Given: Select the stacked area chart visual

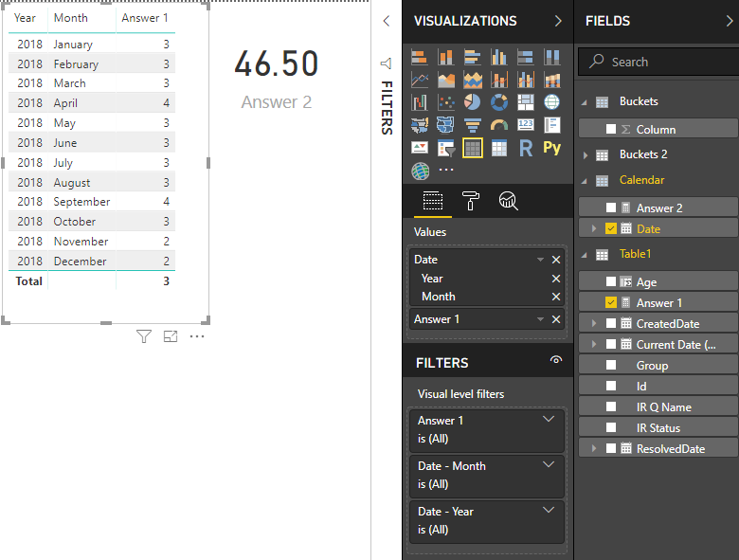Looking at the screenshot, I should (472, 80).
